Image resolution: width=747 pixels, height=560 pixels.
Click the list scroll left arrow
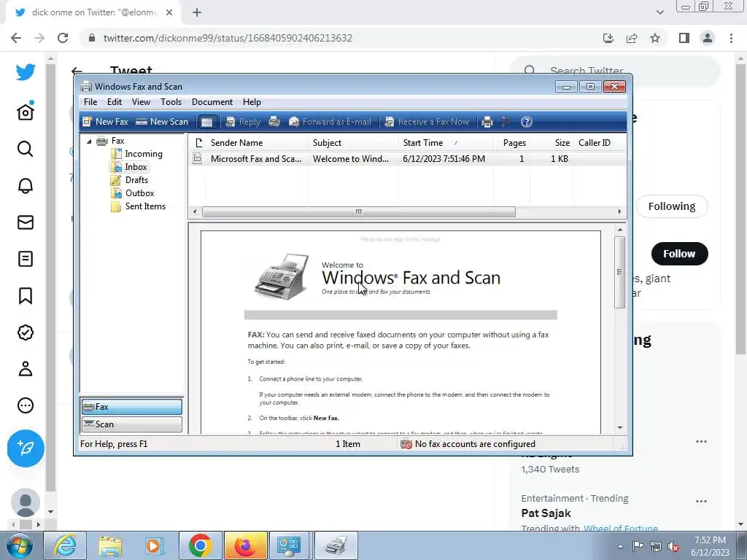click(x=194, y=212)
